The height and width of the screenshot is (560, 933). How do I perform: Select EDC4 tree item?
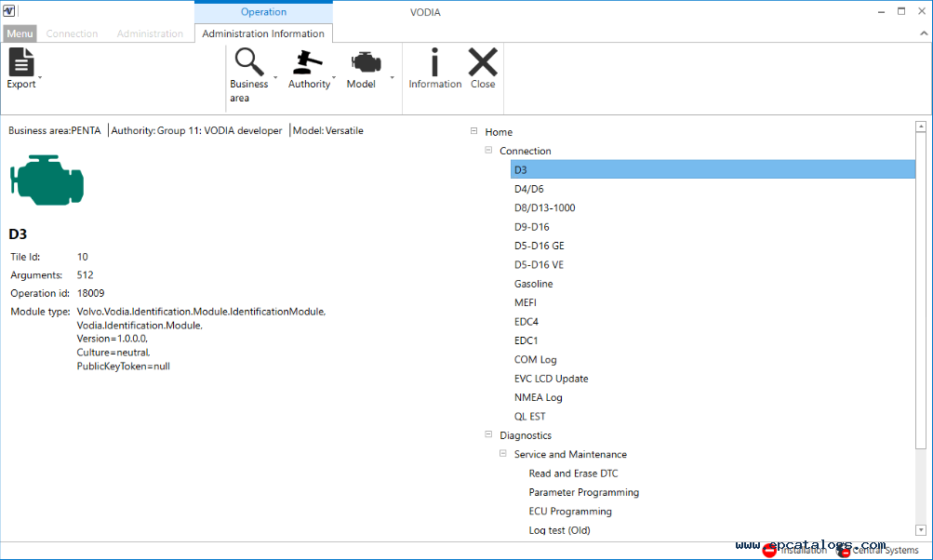(x=526, y=321)
